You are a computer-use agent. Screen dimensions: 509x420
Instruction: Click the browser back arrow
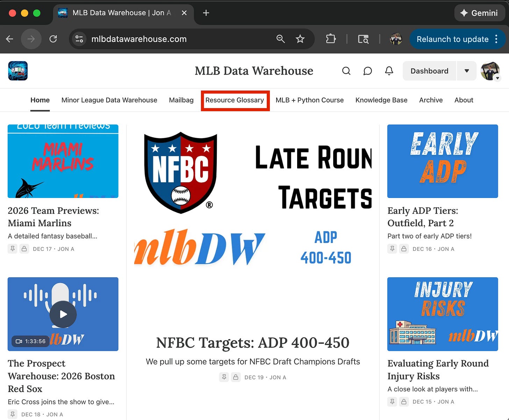coord(10,39)
